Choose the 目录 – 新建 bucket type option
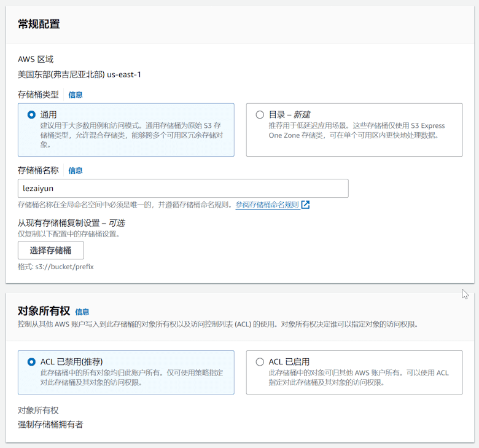 click(x=260, y=114)
